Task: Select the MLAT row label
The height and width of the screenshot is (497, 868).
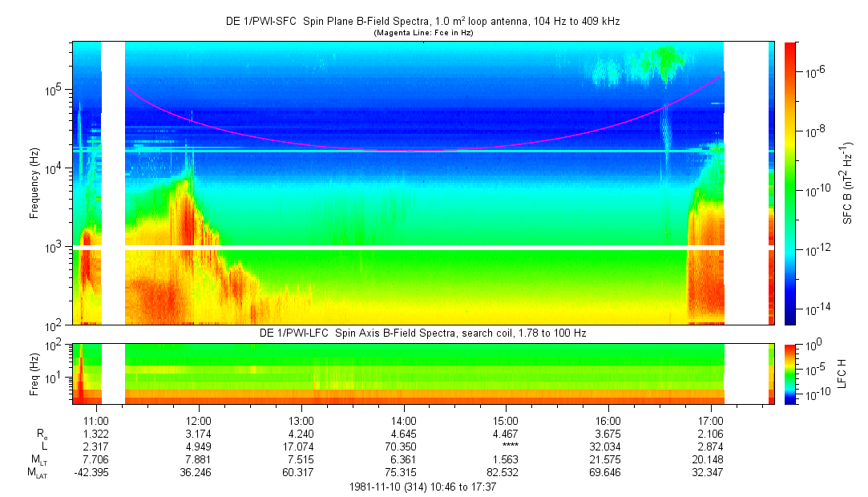Action: point(38,474)
